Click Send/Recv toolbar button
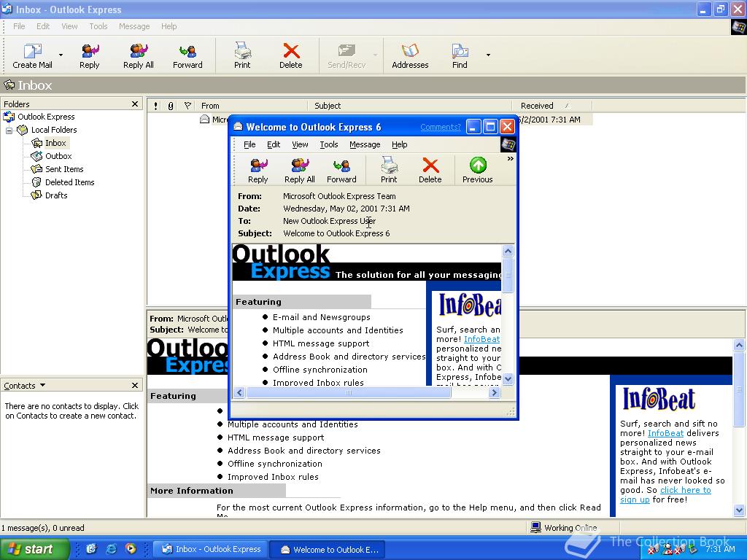The height and width of the screenshot is (560, 747). [x=347, y=55]
